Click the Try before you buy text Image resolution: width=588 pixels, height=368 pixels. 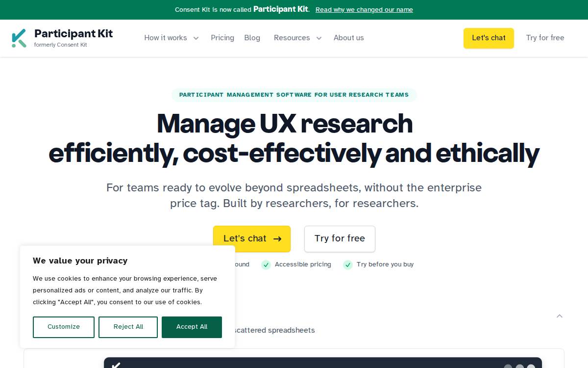385,264
